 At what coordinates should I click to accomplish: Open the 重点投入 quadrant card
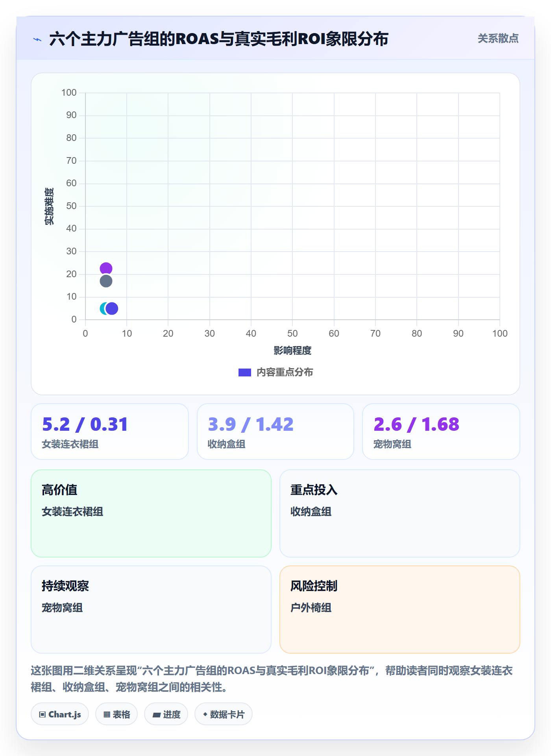(400, 513)
